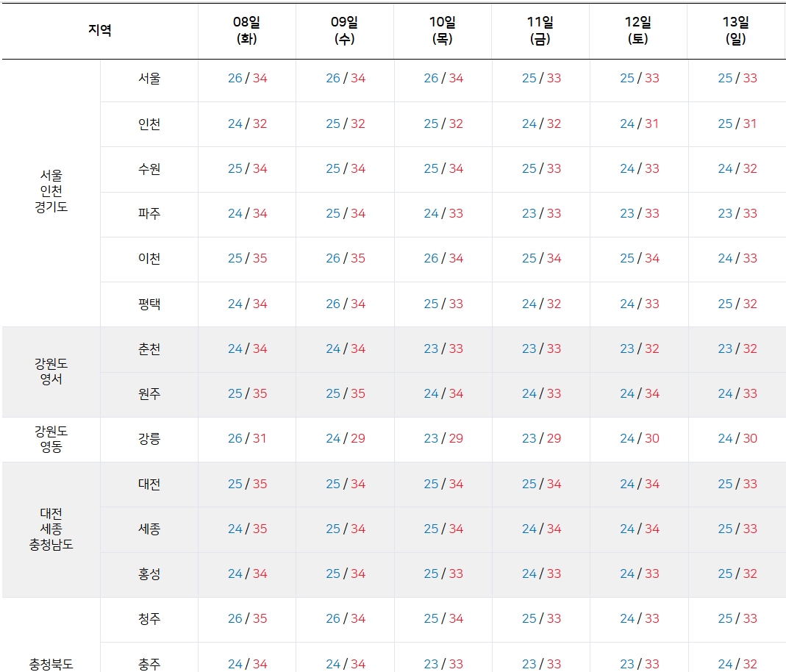Select the 서울 city row label
This screenshot has height=672, width=786.
click(x=149, y=79)
